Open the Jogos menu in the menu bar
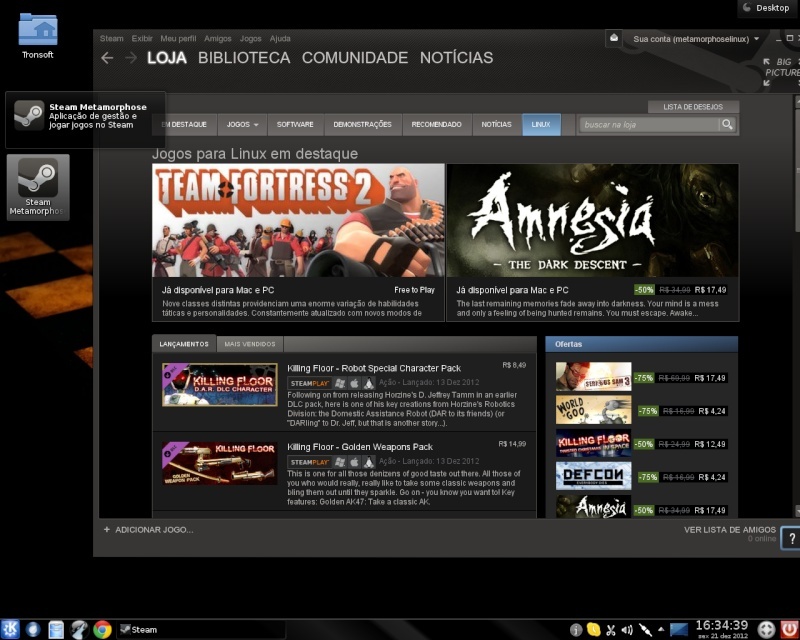 251,38
